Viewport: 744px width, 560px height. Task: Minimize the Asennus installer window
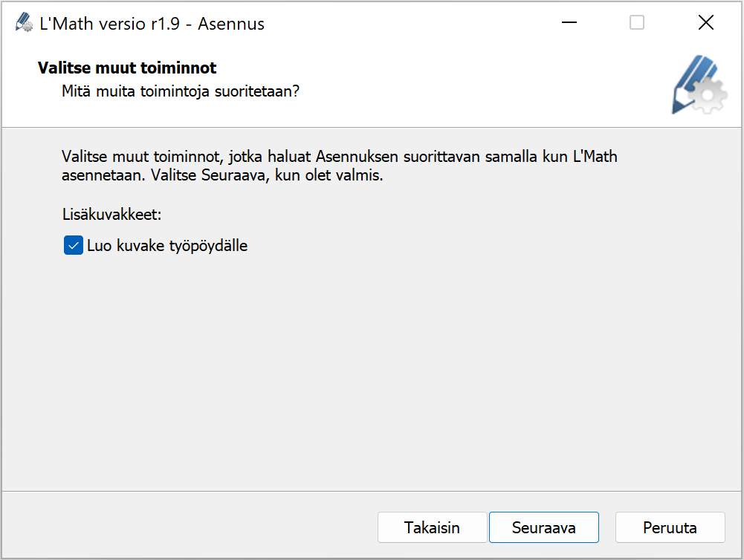[x=569, y=23]
